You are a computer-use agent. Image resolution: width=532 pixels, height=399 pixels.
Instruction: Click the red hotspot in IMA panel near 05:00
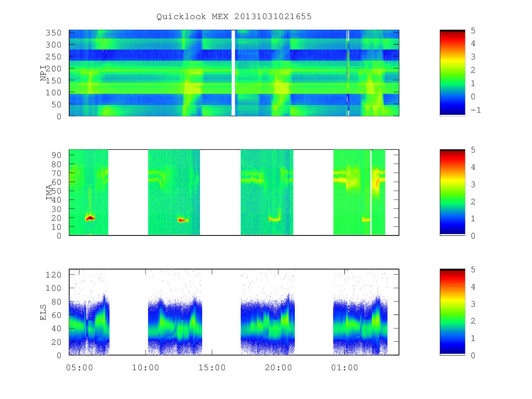pos(90,218)
